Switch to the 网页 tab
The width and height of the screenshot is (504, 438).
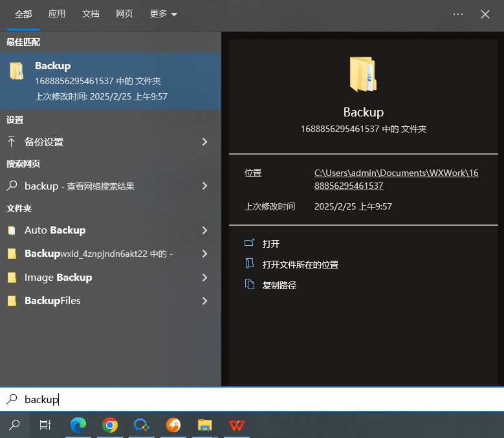point(124,14)
